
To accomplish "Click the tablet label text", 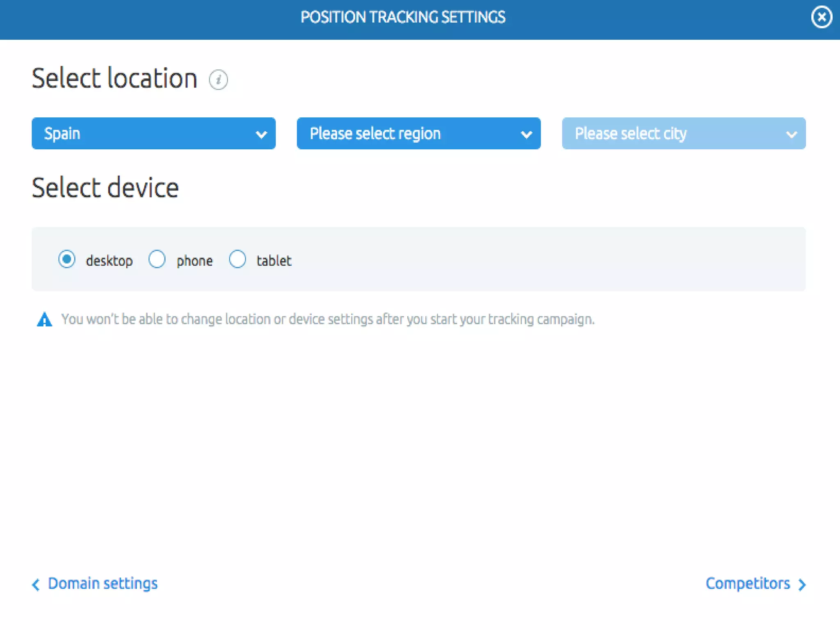I will 274,260.
